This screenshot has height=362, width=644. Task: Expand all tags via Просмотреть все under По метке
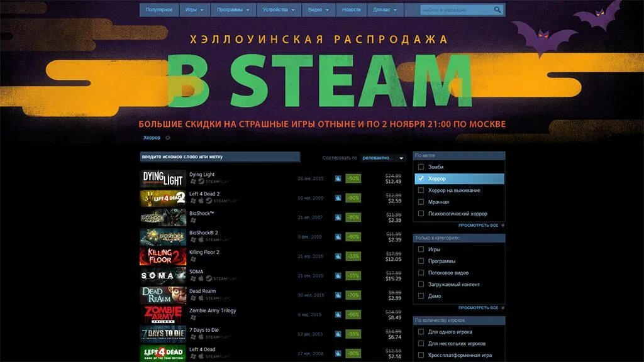point(481,226)
